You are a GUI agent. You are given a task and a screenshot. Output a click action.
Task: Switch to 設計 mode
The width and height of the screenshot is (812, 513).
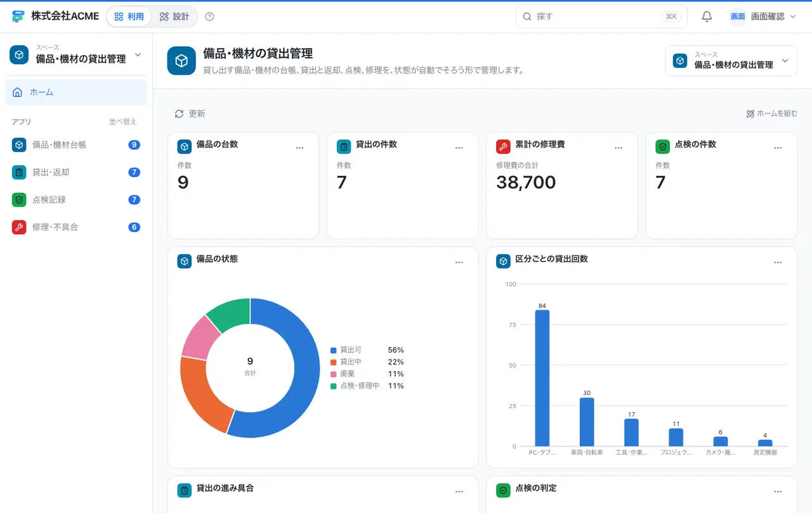[174, 16]
